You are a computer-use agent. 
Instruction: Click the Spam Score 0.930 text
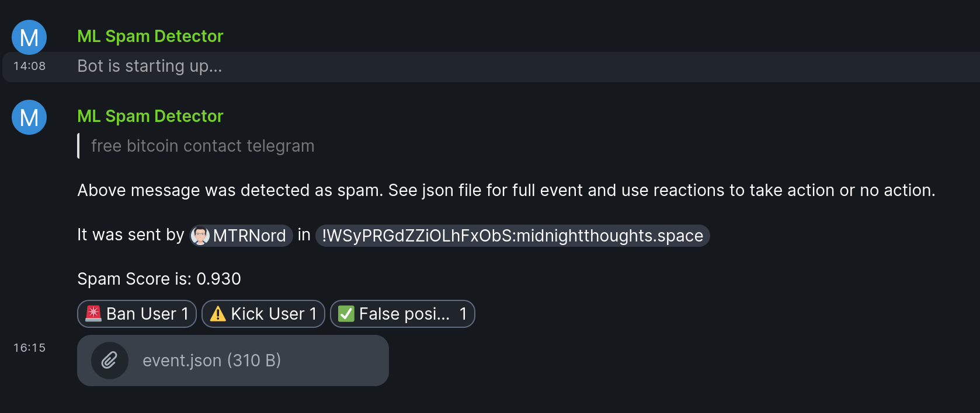(x=159, y=279)
